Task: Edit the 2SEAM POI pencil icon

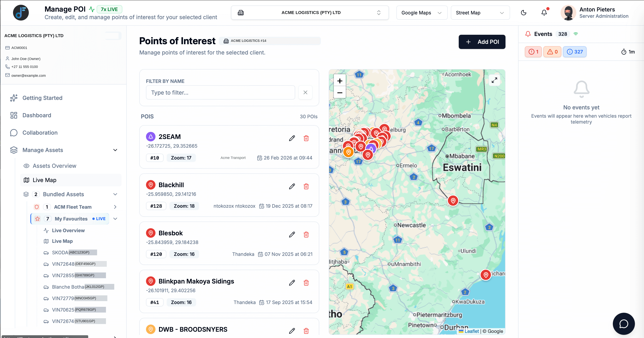Action: 292,138
